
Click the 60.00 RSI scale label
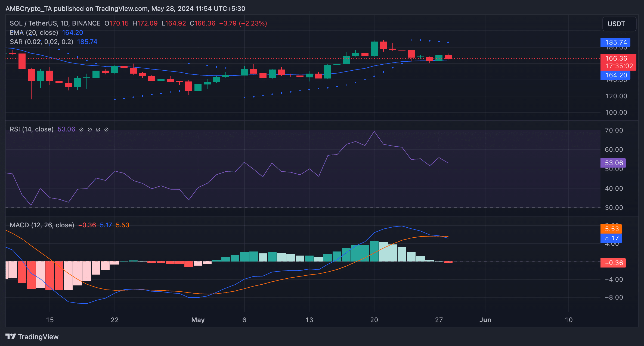(614, 150)
